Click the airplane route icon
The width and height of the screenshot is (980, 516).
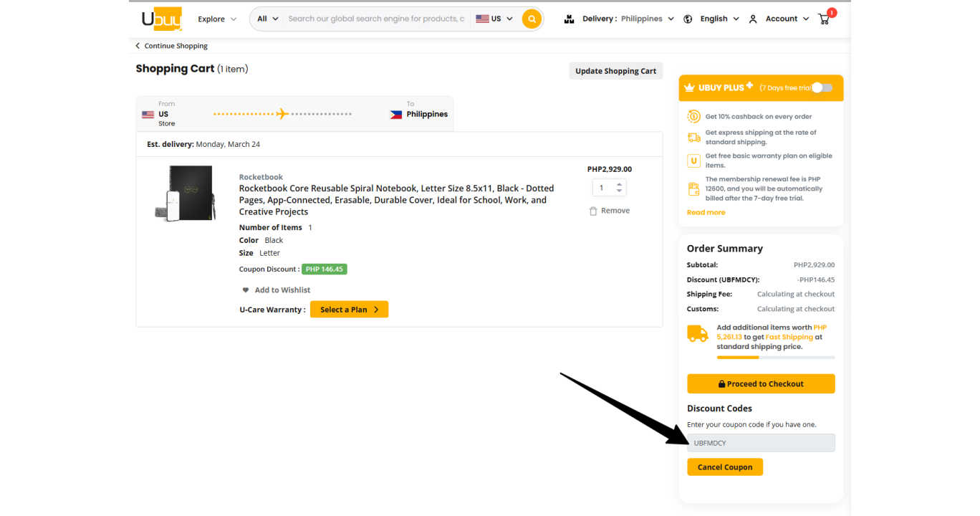tap(282, 114)
